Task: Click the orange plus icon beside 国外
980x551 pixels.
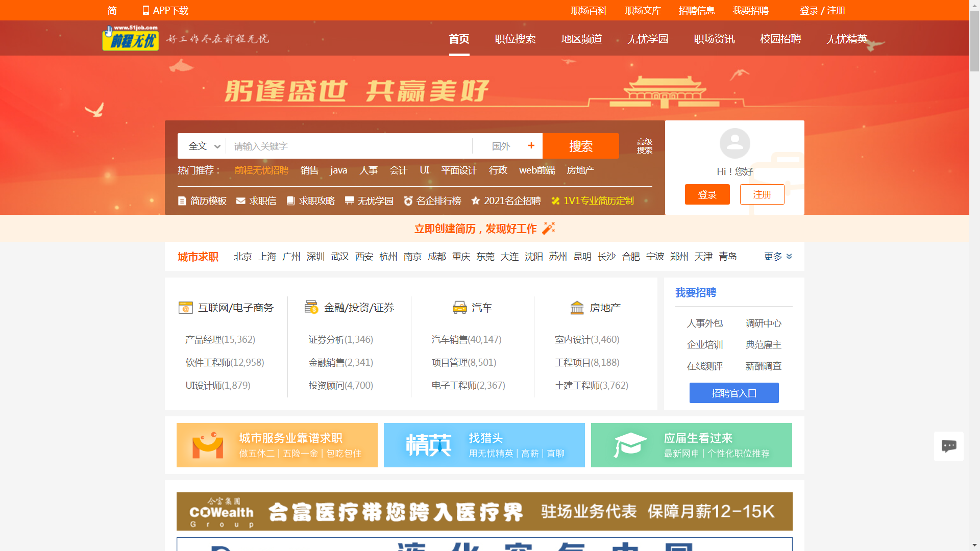Action: coord(531,145)
